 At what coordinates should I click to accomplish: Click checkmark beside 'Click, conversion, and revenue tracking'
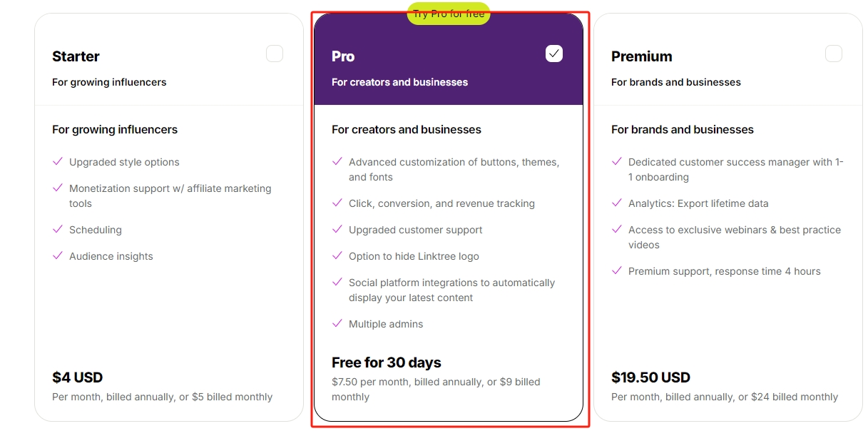click(x=337, y=203)
